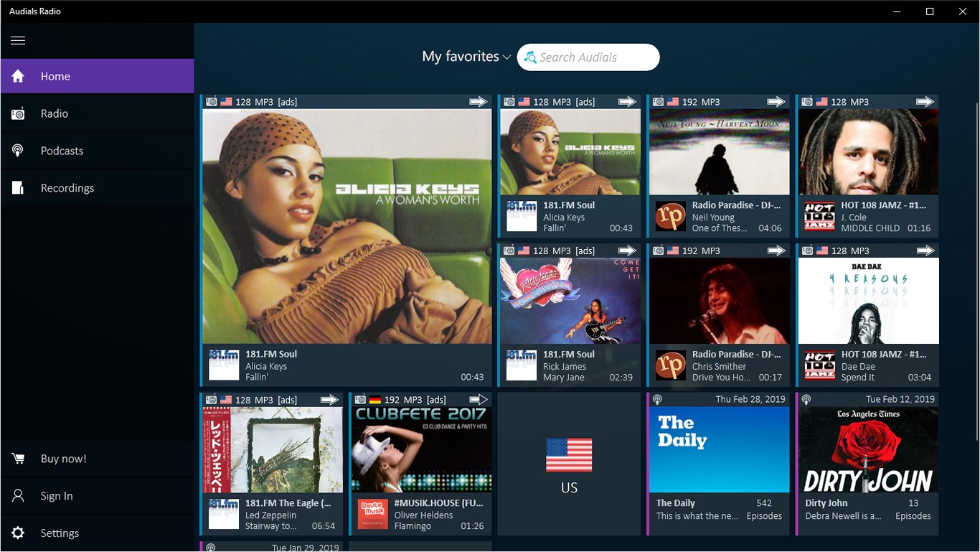Click arrow icon on large Alicia Keys tile
The width and height of the screenshot is (980, 552).
pyautogui.click(x=479, y=102)
